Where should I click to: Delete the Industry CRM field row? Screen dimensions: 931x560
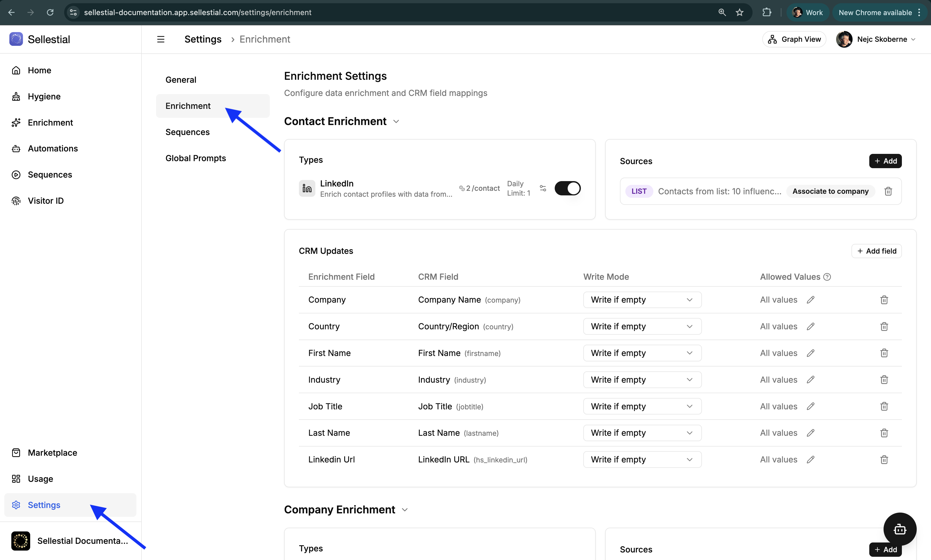[884, 380]
